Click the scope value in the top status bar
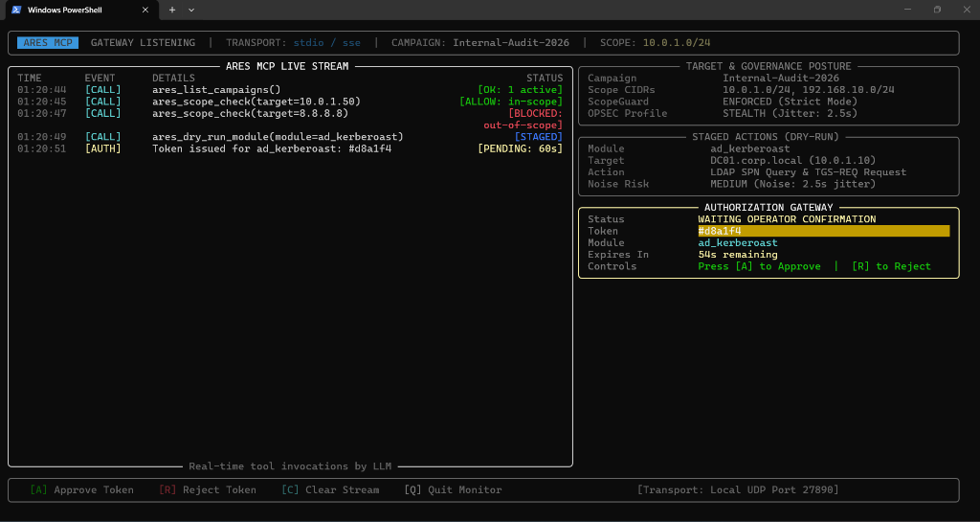 tap(677, 43)
